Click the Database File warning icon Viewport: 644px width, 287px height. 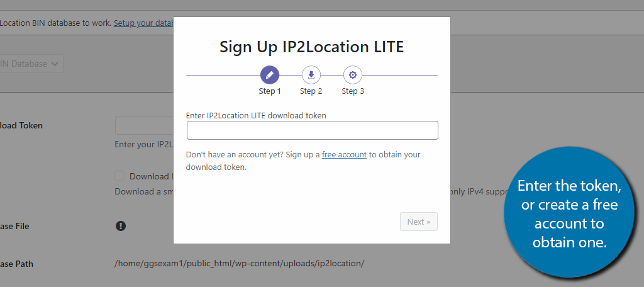120,226
